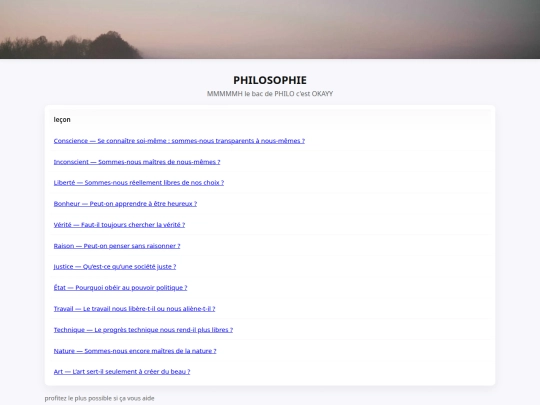Open the Liberté lesson link
This screenshot has width=540, height=405.
coord(139,183)
